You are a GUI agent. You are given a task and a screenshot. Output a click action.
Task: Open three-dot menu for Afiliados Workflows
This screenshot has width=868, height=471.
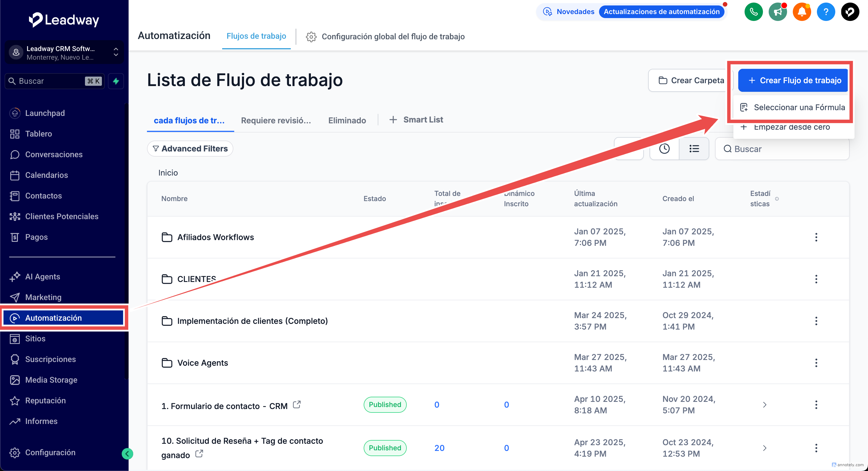coord(816,237)
